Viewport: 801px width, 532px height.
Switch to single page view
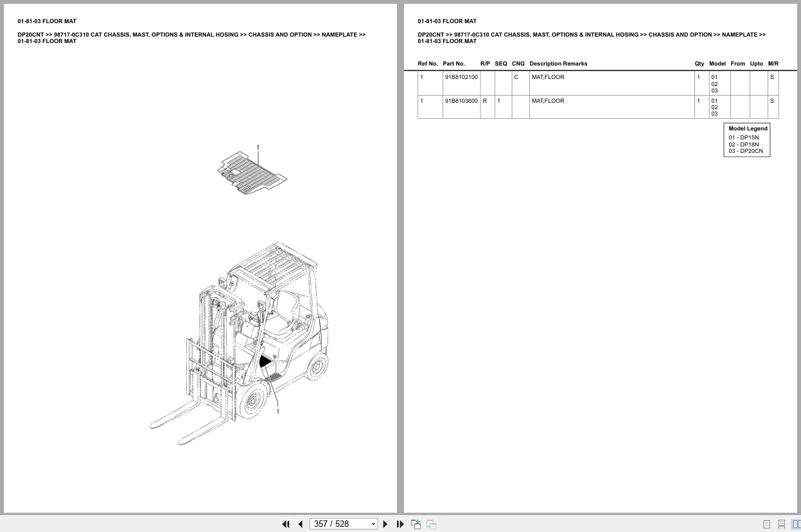767,524
